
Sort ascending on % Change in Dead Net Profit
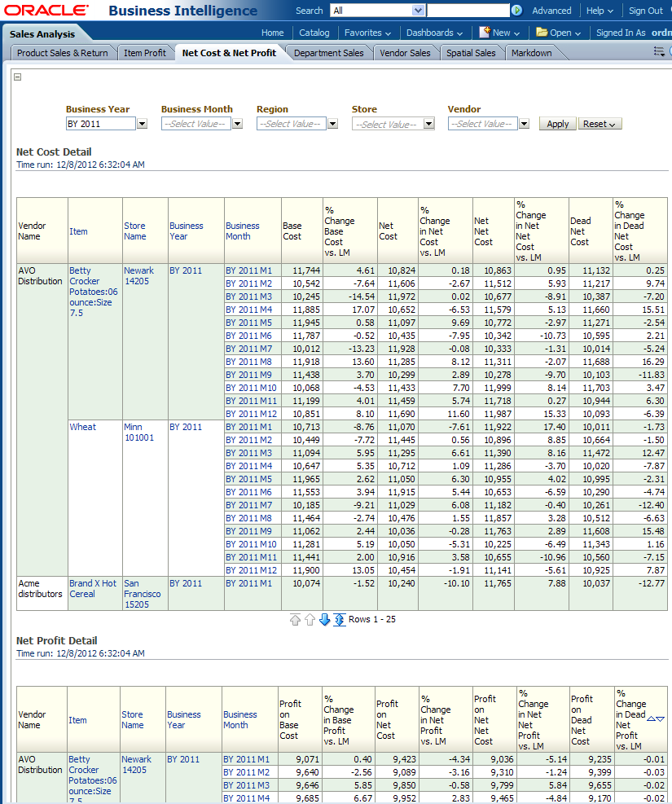pos(651,718)
